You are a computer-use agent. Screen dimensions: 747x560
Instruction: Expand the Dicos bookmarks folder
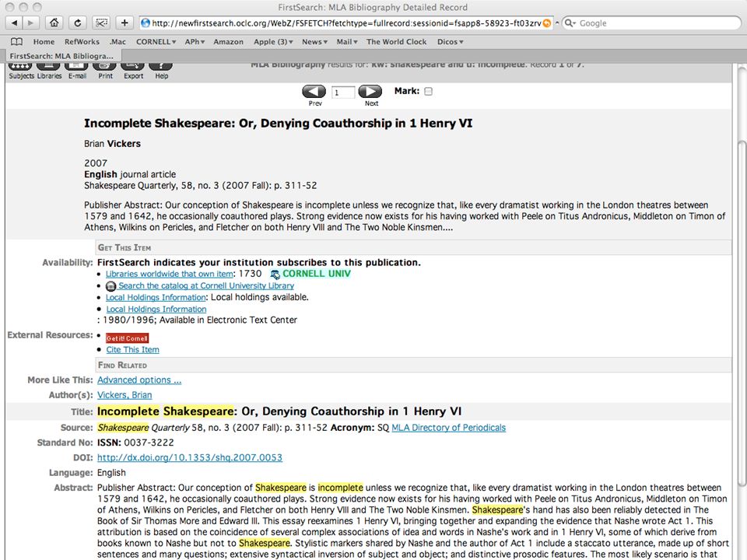pos(451,42)
